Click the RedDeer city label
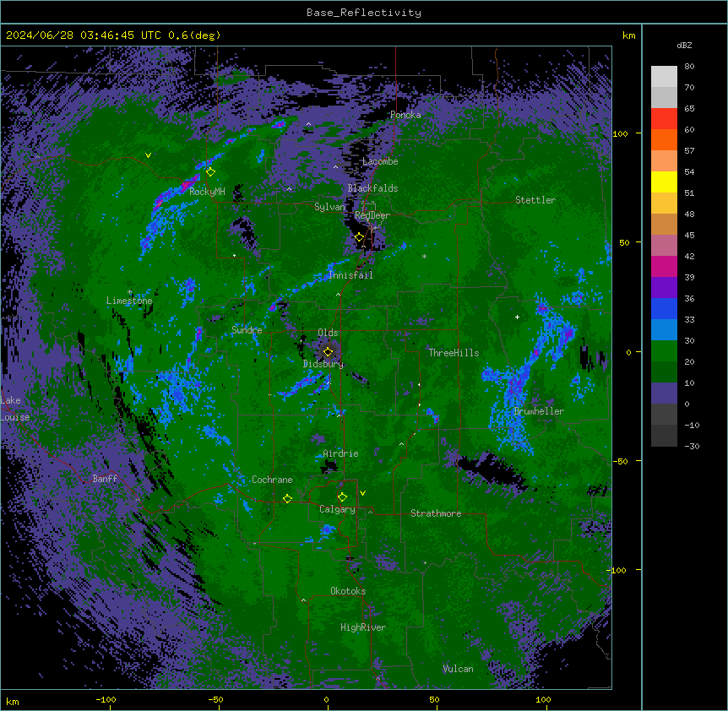This screenshot has width=728, height=711. [372, 215]
